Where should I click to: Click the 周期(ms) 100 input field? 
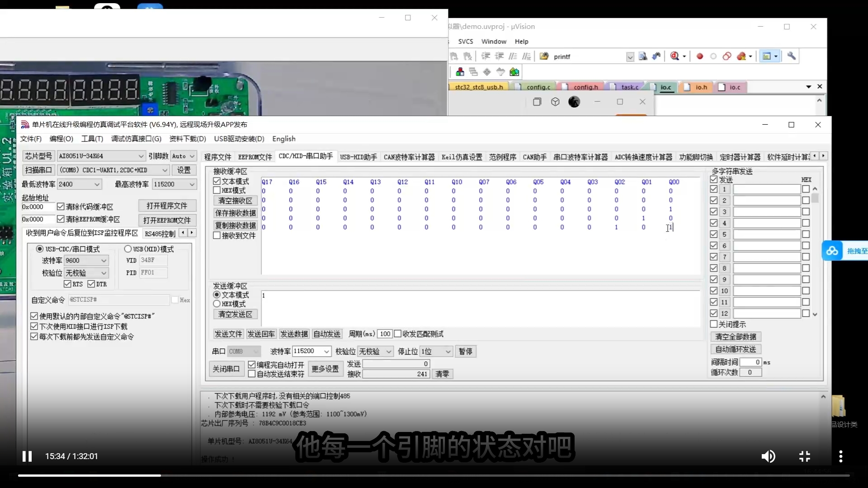(x=384, y=334)
